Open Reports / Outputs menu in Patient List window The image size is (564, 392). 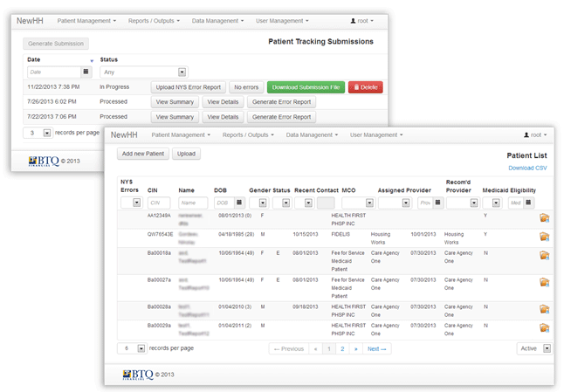[250, 135]
